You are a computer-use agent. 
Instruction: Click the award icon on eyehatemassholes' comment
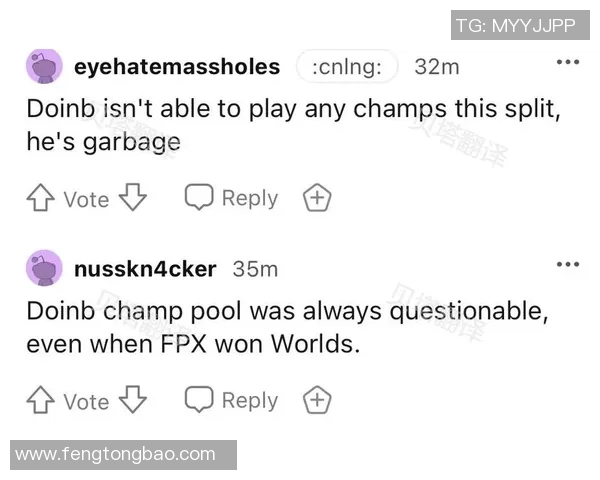pyautogui.click(x=317, y=199)
